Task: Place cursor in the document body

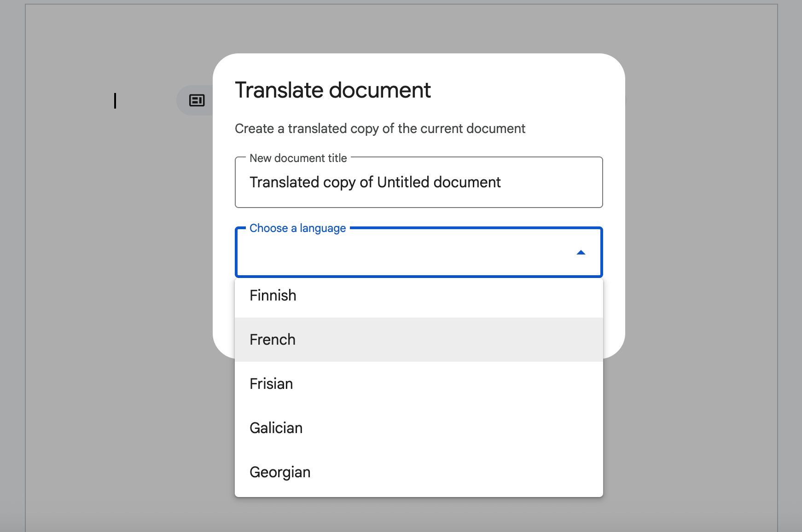Action: [115, 101]
